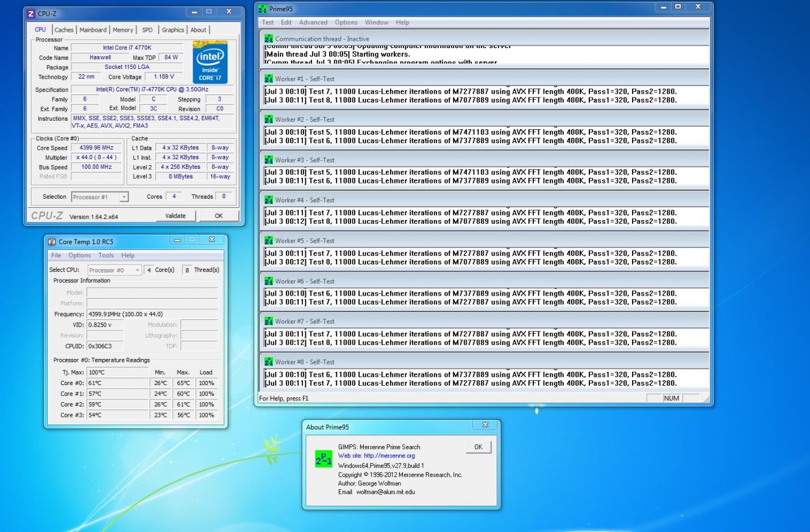Open the Window menu in Prime95
810x532 pixels.
pyautogui.click(x=377, y=23)
